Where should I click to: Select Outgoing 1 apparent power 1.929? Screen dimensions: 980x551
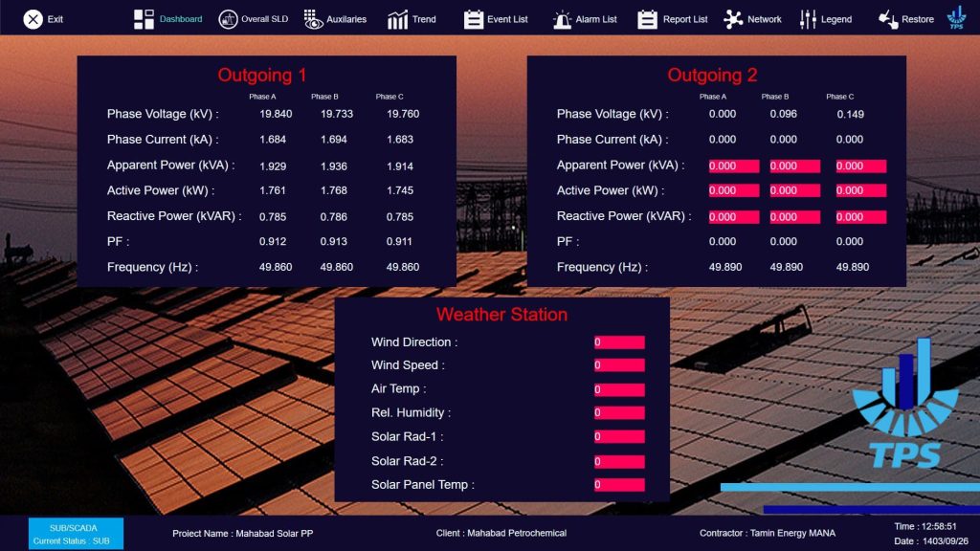273,166
